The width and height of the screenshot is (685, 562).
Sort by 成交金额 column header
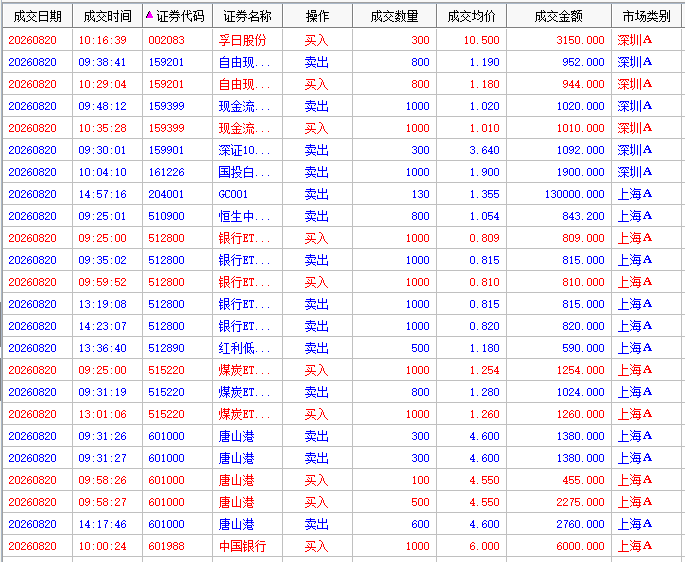559,17
